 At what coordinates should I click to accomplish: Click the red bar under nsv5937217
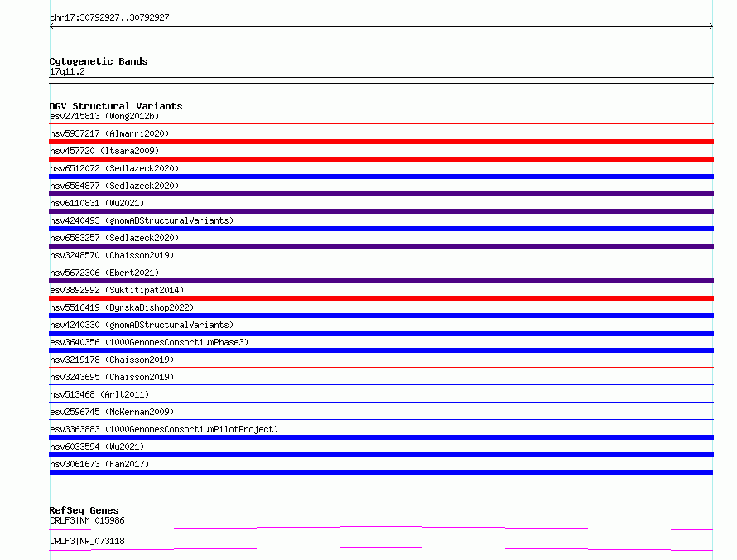(x=381, y=142)
